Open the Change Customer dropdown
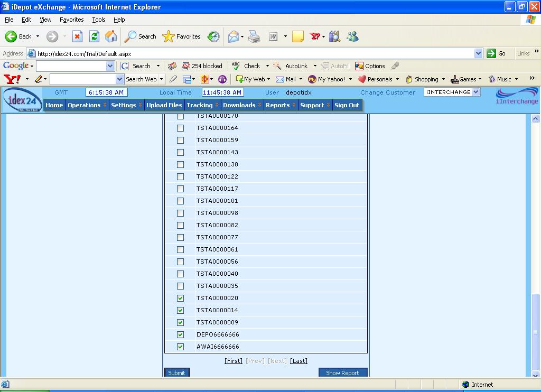Viewport: 541px width, 392px height. click(475, 92)
